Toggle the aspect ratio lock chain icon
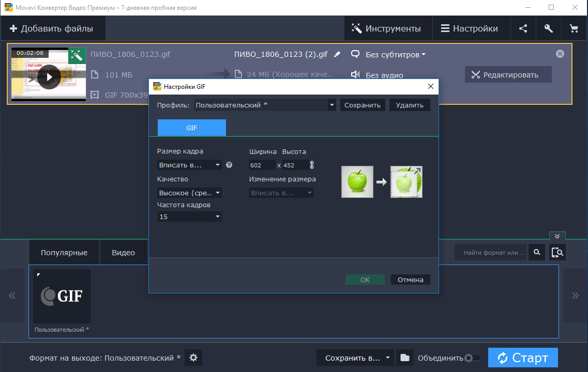Image resolution: width=588 pixels, height=372 pixels. tap(312, 165)
